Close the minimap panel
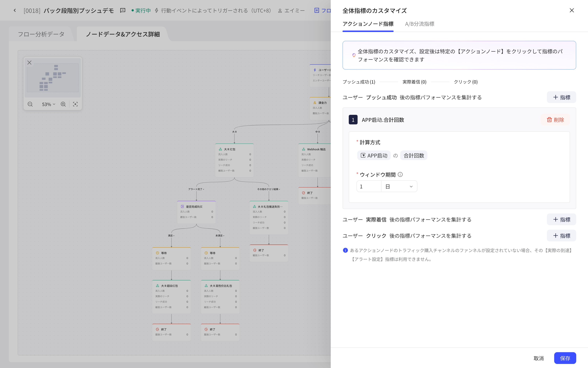 pos(29,63)
